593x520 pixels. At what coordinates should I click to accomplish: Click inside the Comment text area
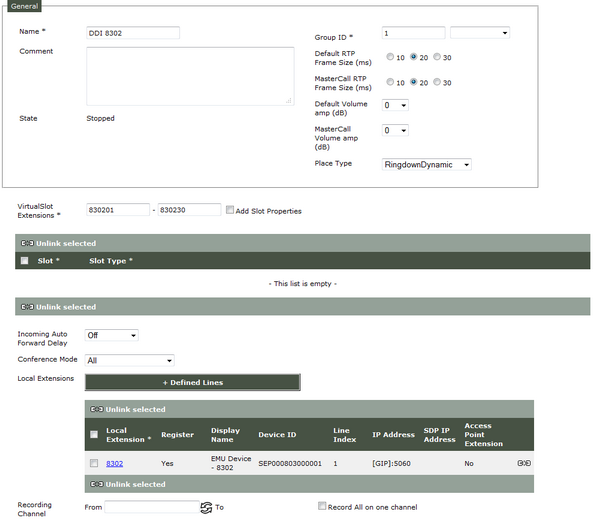tap(190, 76)
